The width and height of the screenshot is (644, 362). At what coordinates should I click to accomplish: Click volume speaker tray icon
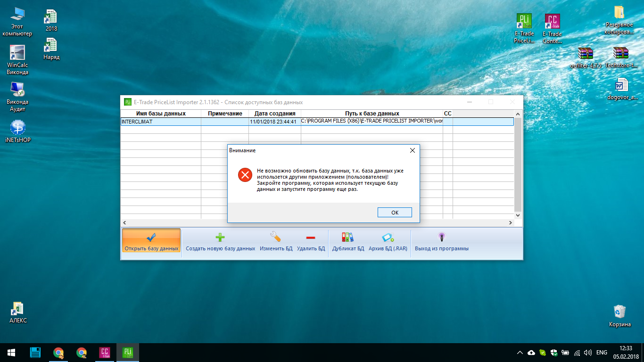pyautogui.click(x=588, y=352)
